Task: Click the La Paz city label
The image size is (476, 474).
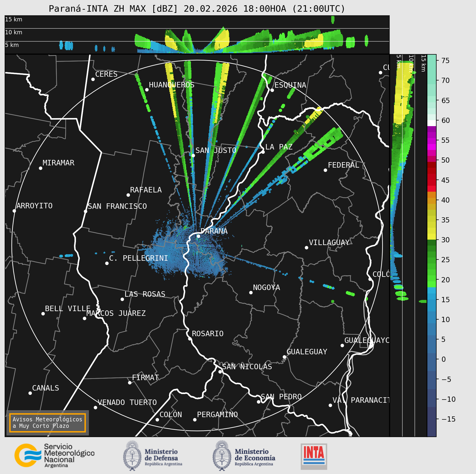Action: coord(279,147)
